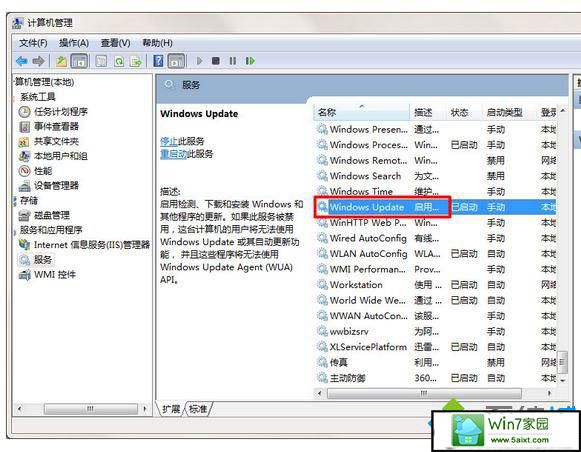The image size is (581, 452).
Task: Click the Up one level folder icon
Action: [61, 61]
